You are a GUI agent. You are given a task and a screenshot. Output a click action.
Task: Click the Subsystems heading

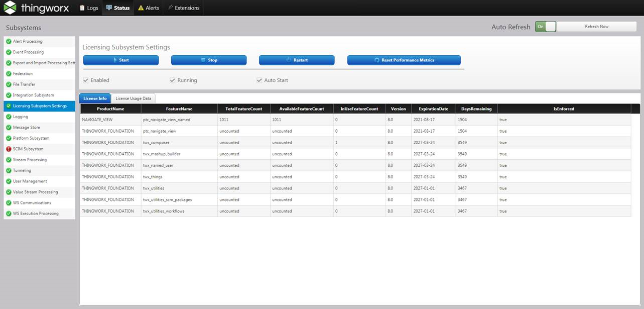(24, 28)
